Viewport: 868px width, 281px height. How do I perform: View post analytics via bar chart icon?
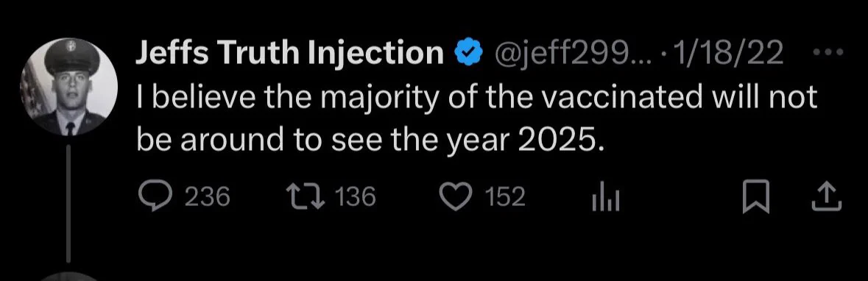pyautogui.click(x=606, y=197)
